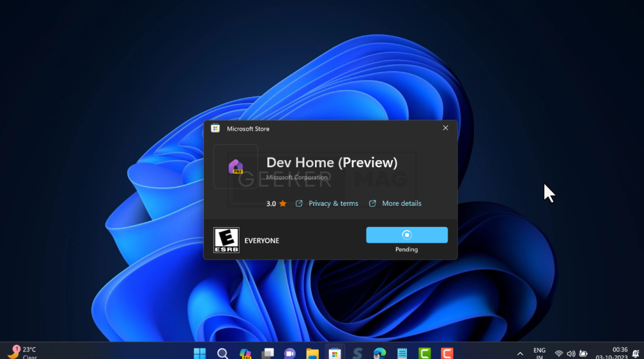Open the blue S app in taskbar
This screenshot has height=359, width=644.
pos(357,353)
